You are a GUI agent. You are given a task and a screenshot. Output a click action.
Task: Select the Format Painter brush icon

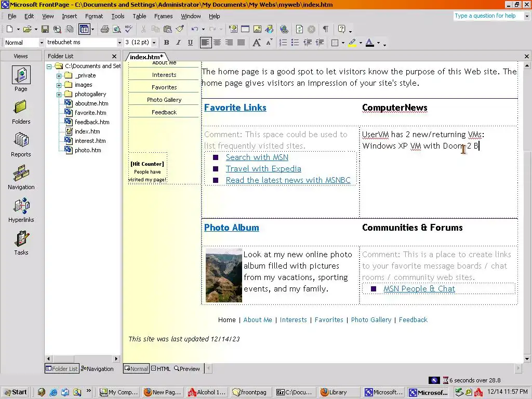pos(180,29)
